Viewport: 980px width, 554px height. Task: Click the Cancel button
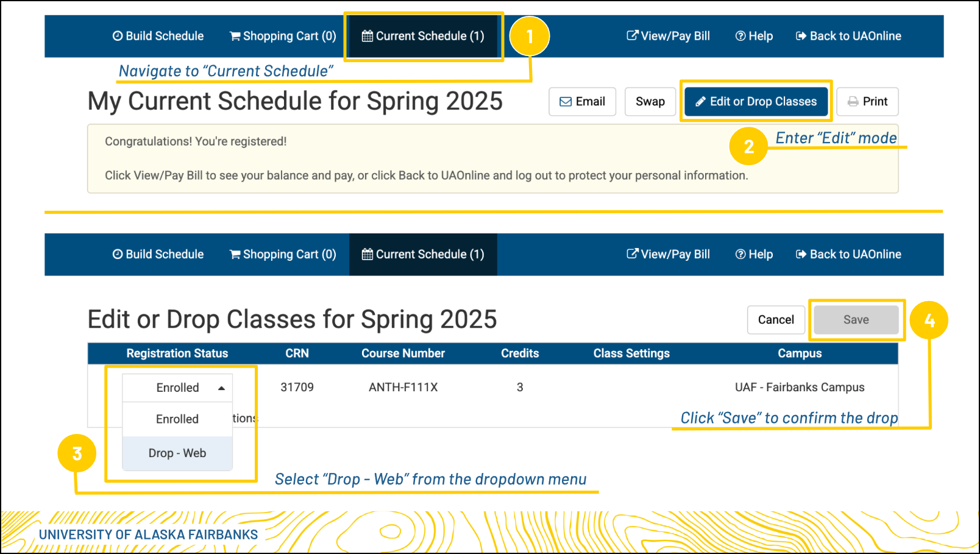click(776, 320)
